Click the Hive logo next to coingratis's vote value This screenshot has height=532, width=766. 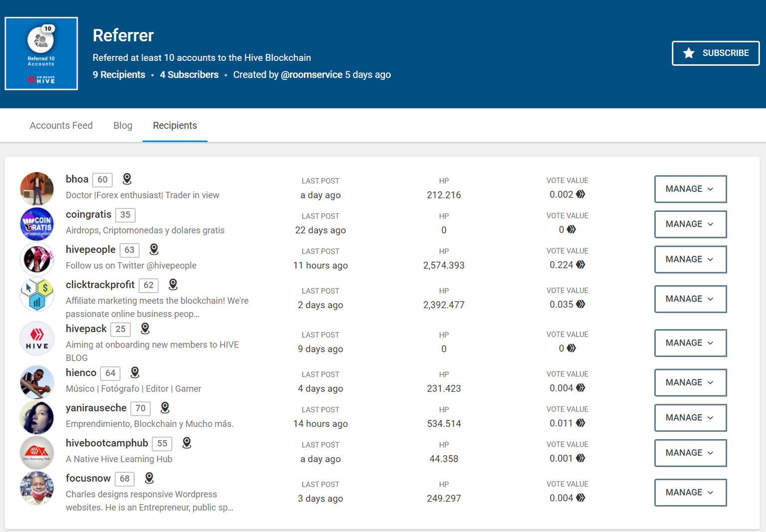pos(572,229)
